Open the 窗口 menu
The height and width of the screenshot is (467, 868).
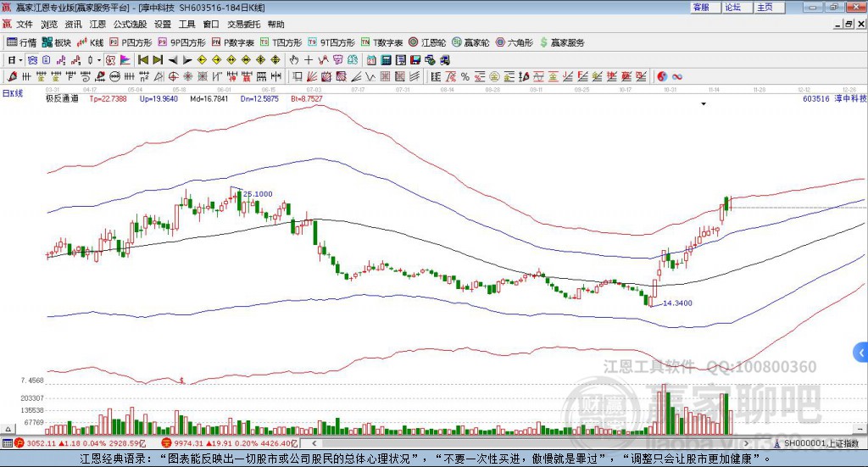click(211, 25)
